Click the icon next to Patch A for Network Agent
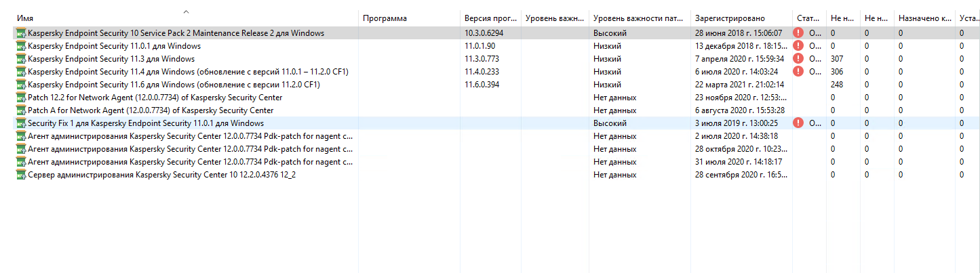 coord(21,110)
